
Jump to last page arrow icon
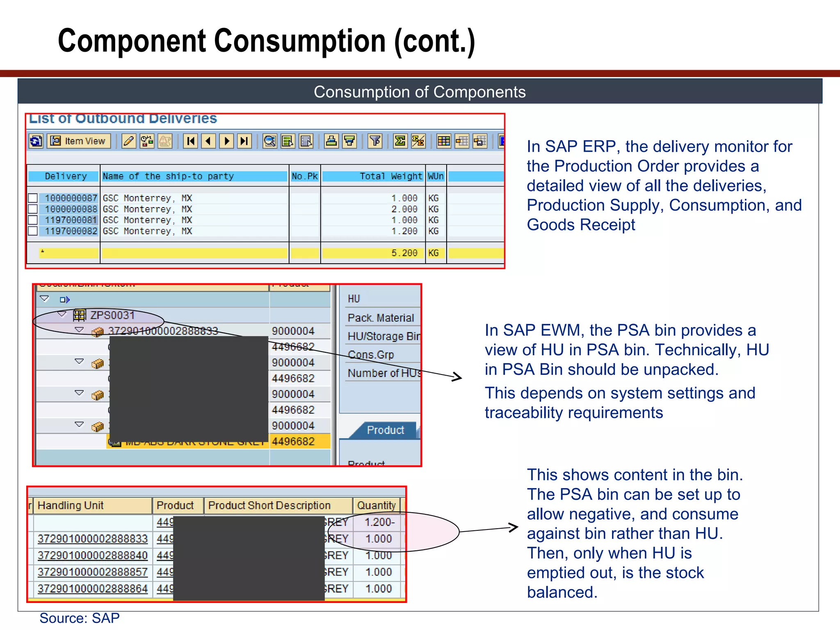point(244,142)
